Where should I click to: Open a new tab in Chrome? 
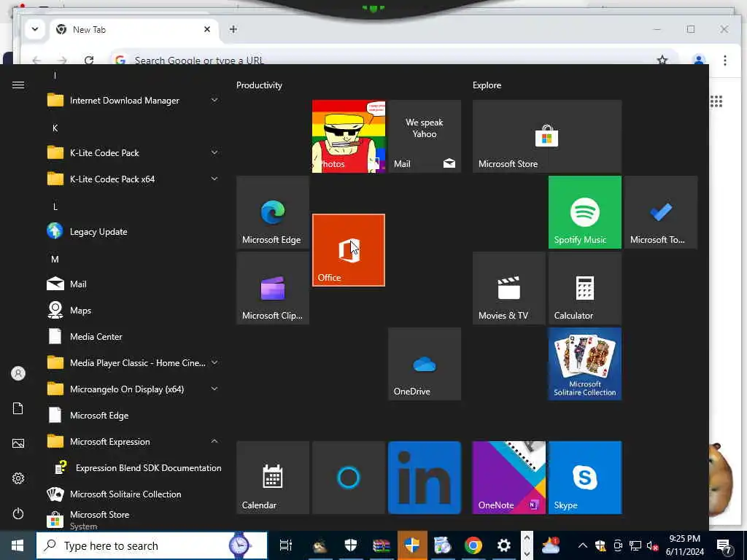pos(233,29)
